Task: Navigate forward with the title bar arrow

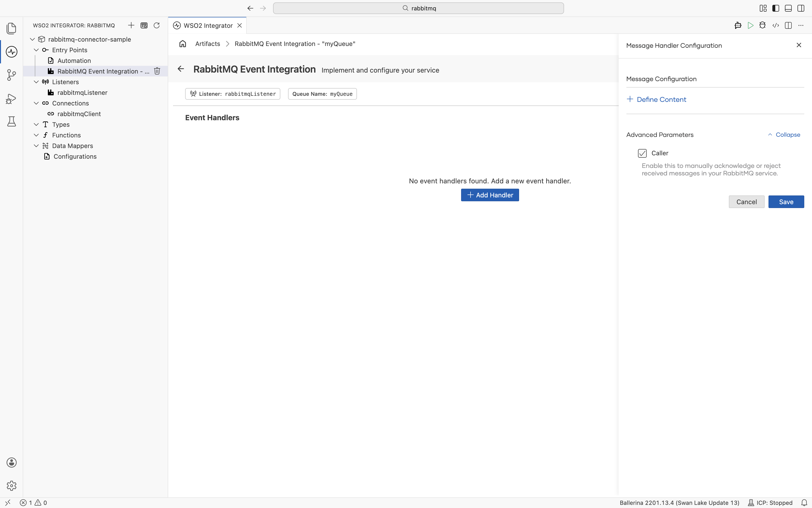Action: coord(263,8)
